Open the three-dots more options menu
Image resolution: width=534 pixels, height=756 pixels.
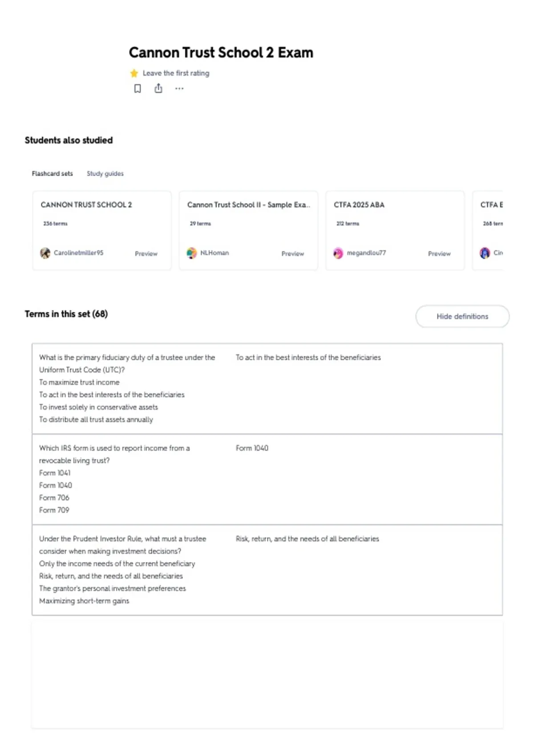pos(179,88)
